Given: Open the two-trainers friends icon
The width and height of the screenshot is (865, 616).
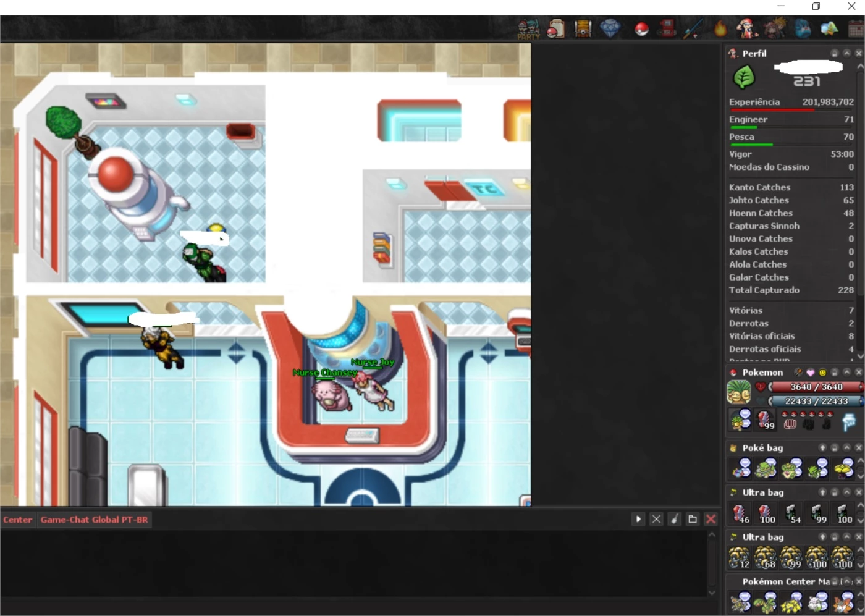Looking at the screenshot, I should (775, 28).
